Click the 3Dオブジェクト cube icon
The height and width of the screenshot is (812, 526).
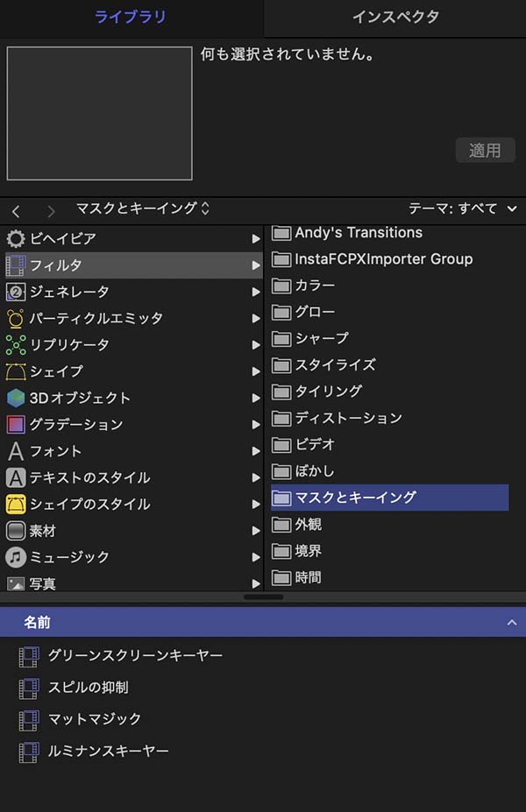coord(16,399)
